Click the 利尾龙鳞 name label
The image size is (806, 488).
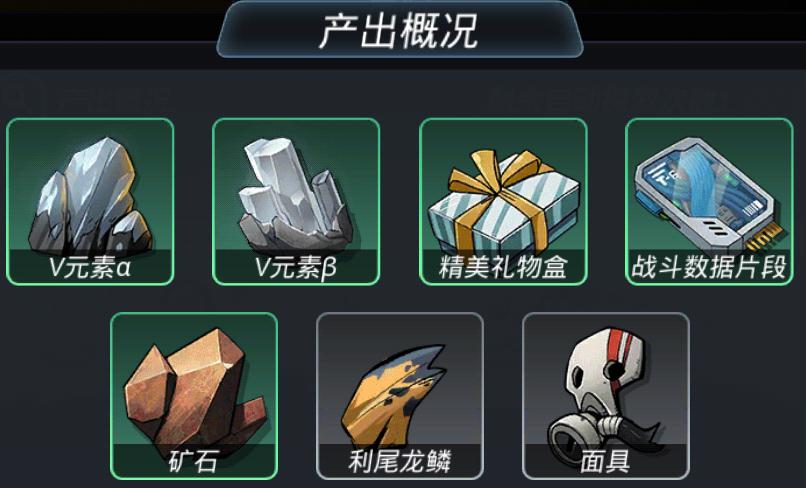point(400,461)
